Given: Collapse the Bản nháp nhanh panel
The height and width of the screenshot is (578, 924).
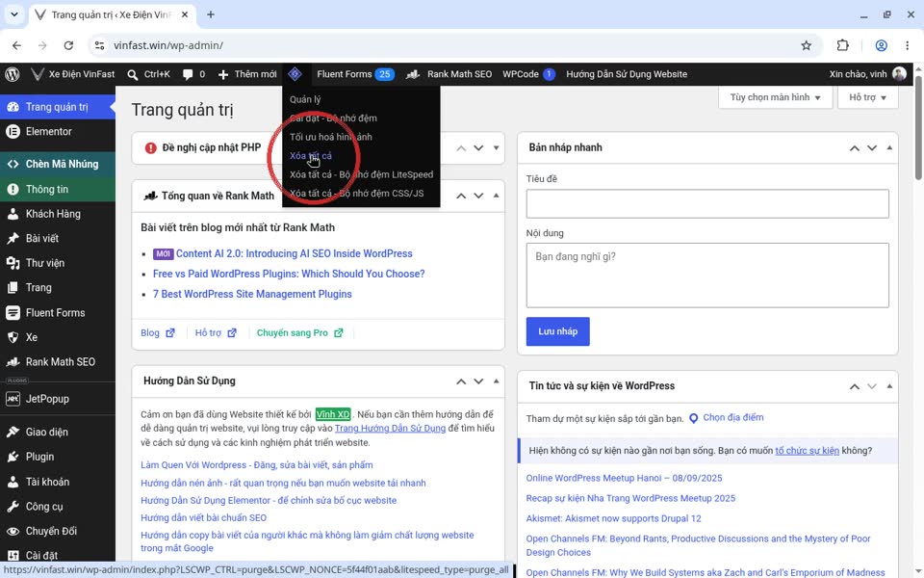Looking at the screenshot, I should click(889, 148).
